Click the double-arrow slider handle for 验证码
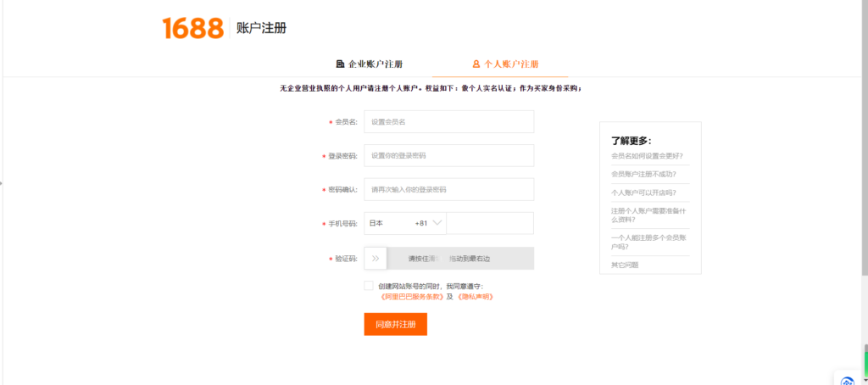 (376, 258)
